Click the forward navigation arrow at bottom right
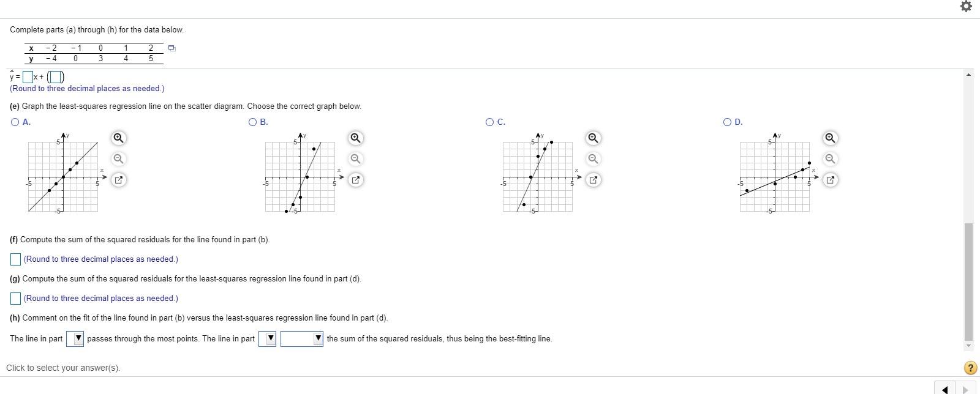The image size is (980, 394). (x=964, y=388)
